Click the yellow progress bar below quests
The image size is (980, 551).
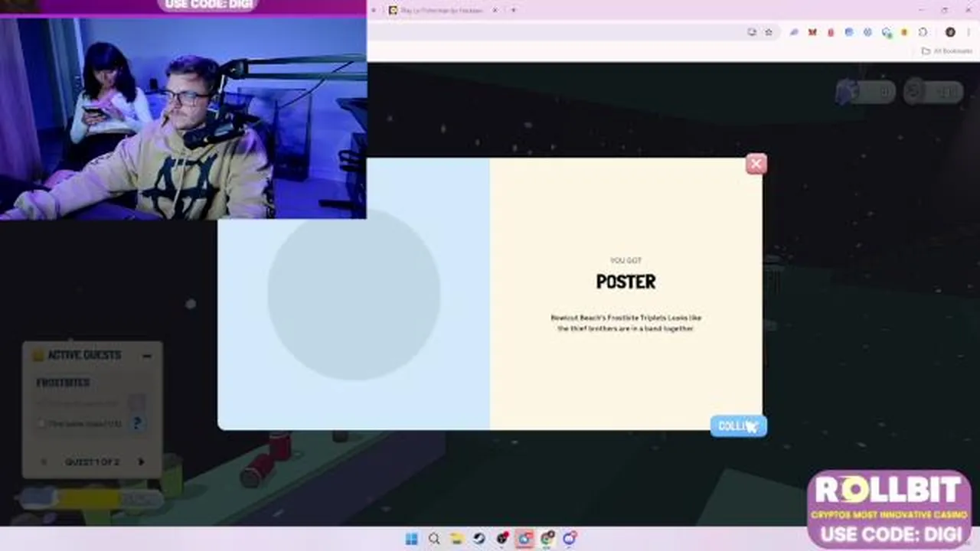(x=90, y=498)
